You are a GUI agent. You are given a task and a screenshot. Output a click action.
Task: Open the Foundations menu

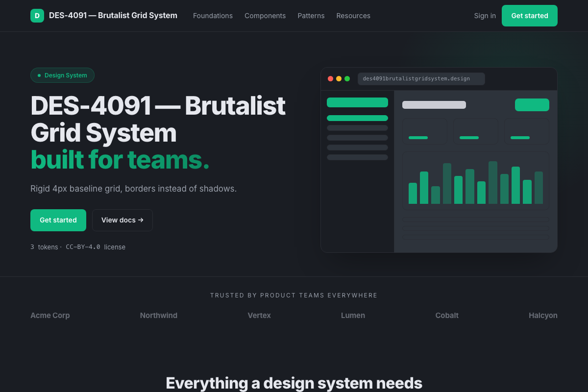click(x=213, y=16)
